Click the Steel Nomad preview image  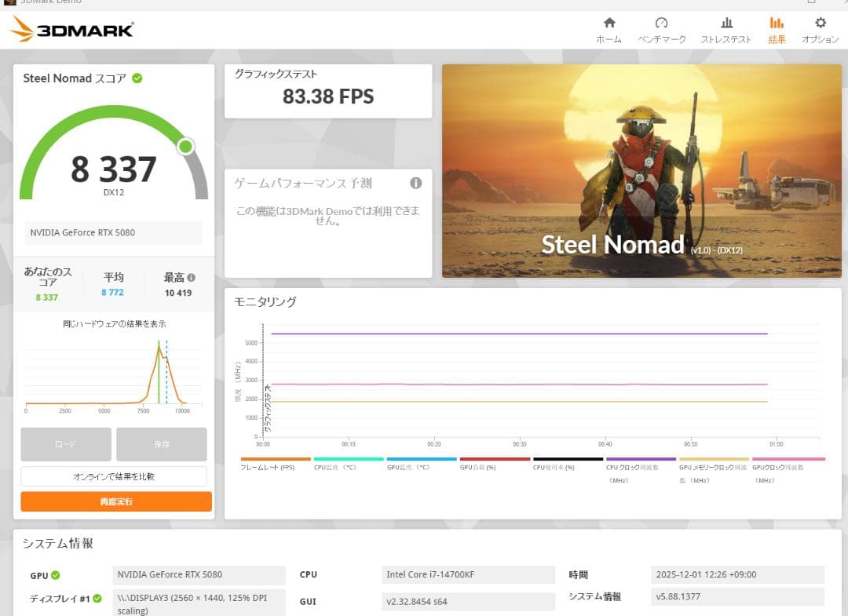[x=641, y=169]
